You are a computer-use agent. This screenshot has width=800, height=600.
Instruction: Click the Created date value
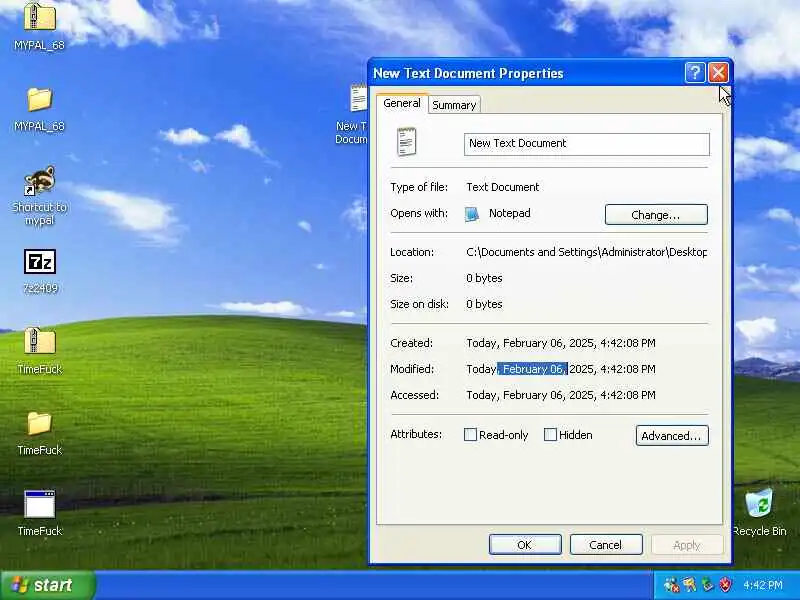click(561, 343)
